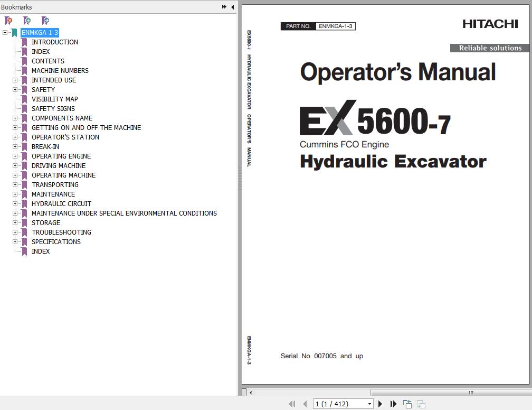Advance to the next page

381,404
